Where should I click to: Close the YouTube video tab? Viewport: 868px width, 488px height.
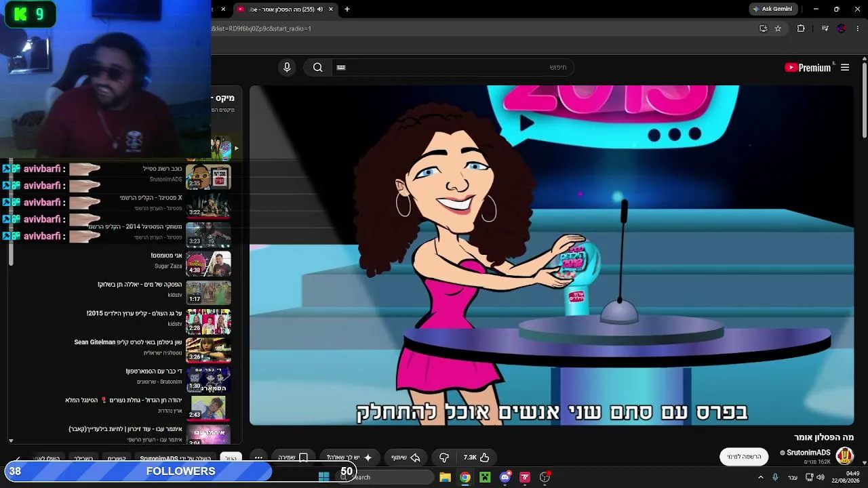331,9
